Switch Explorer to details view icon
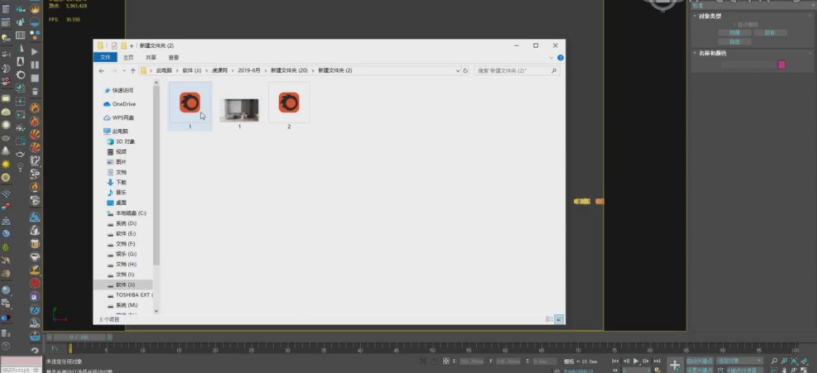This screenshot has width=817, height=373. [549, 319]
